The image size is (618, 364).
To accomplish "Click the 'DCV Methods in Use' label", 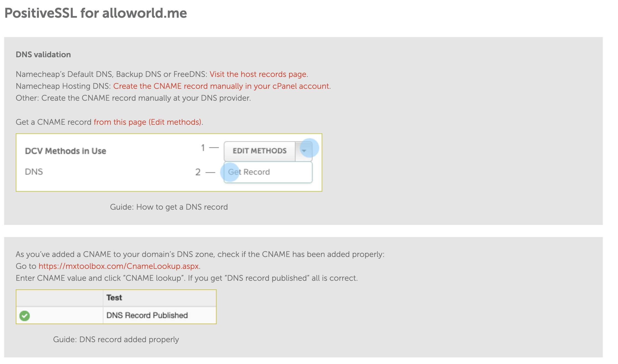I will (66, 151).
